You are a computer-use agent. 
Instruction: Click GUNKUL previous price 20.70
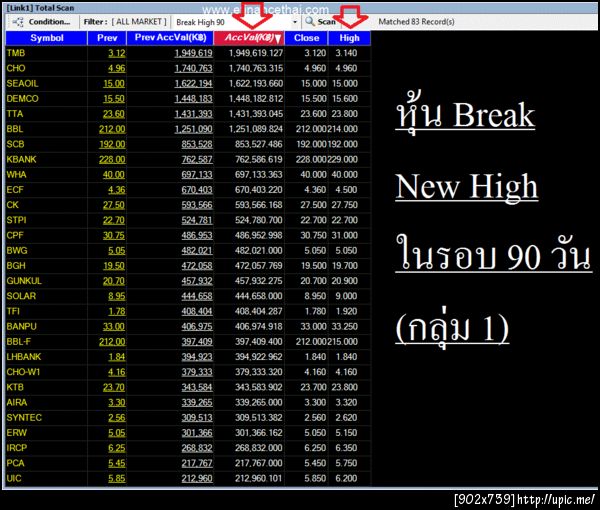[114, 281]
